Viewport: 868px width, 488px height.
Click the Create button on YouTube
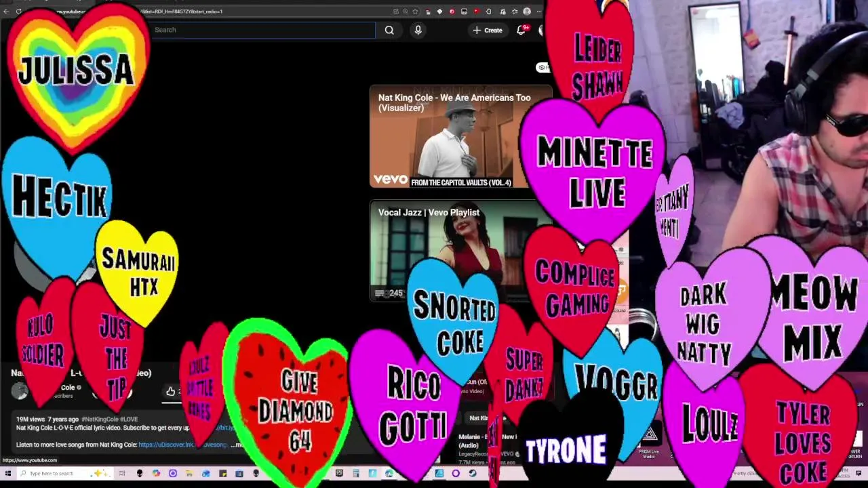pyautogui.click(x=488, y=30)
